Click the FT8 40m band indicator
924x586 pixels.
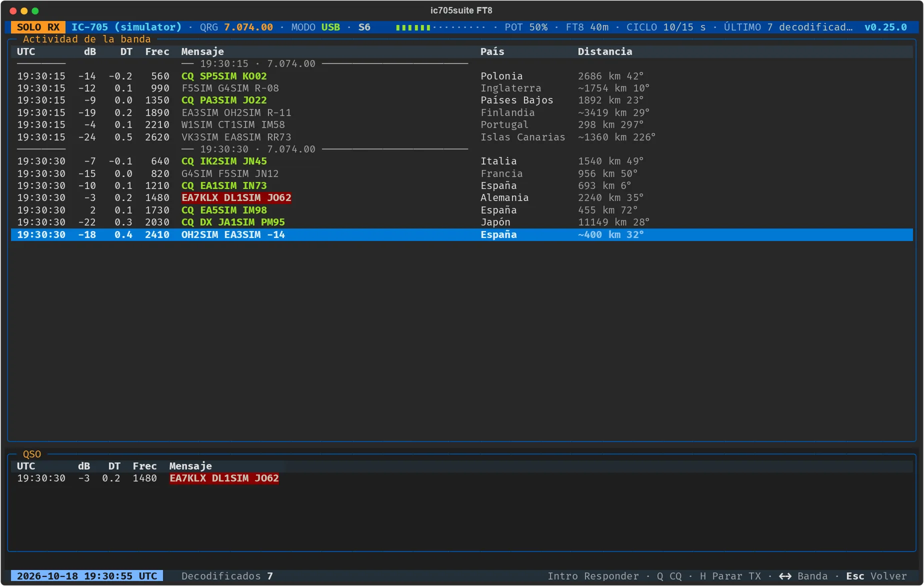tap(587, 27)
